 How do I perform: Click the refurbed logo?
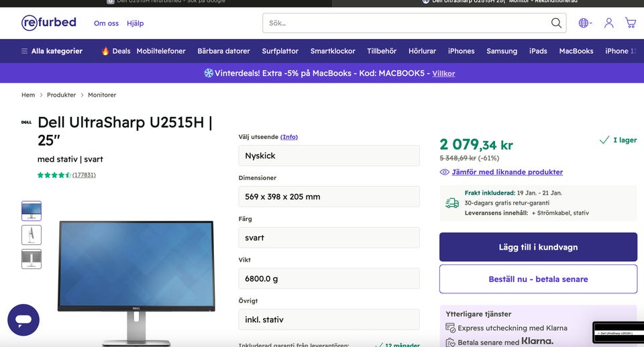pyautogui.click(x=48, y=23)
